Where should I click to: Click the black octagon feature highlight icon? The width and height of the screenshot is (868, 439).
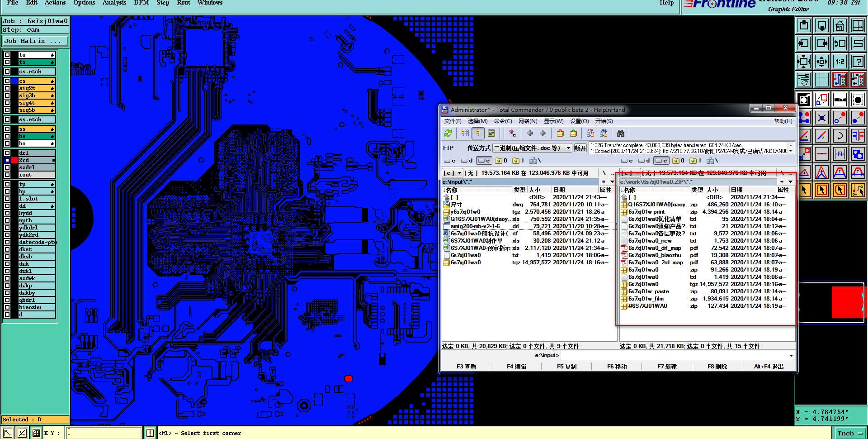(858, 100)
